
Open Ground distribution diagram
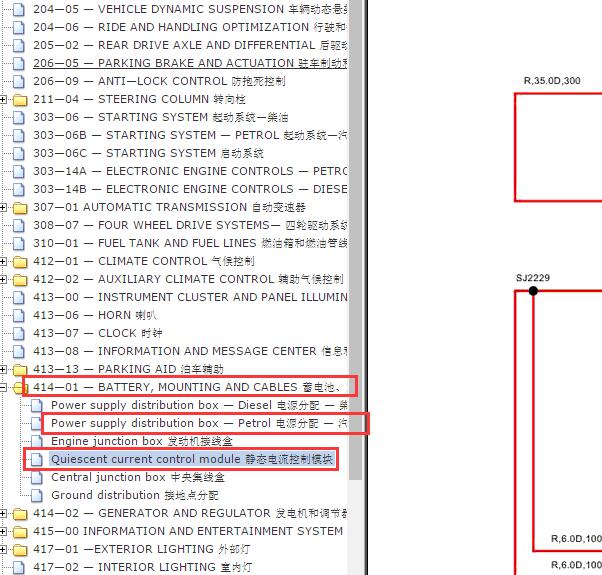[x=135, y=495]
